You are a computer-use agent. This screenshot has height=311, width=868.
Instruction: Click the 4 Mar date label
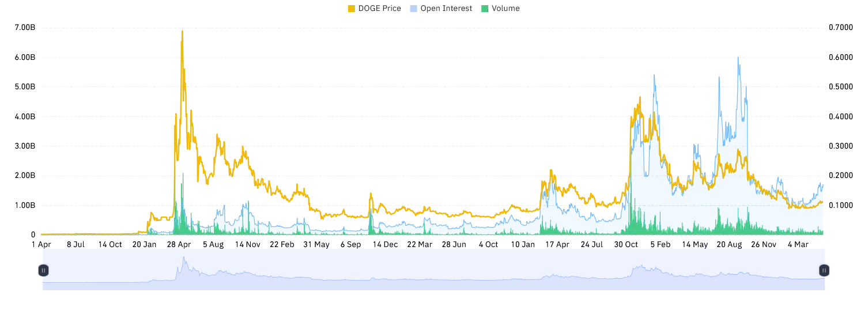798,244
